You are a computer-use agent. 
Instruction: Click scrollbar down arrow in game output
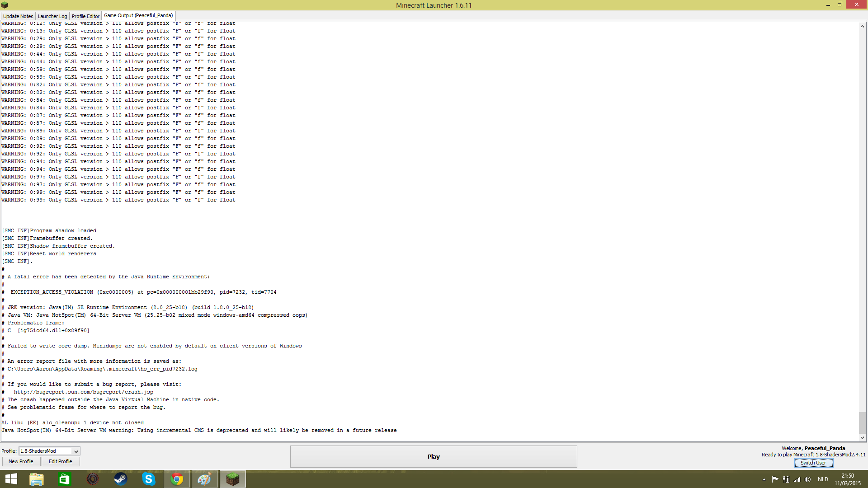(x=862, y=437)
